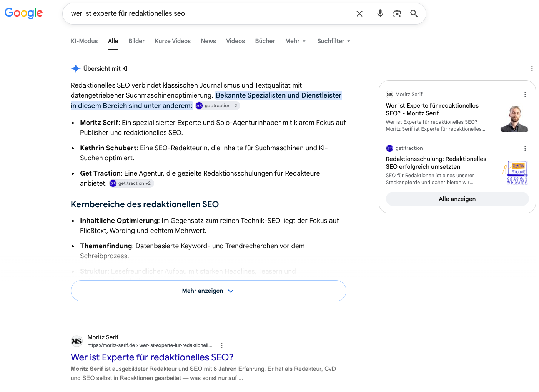Click the MS favicon of the search result

coord(77,341)
